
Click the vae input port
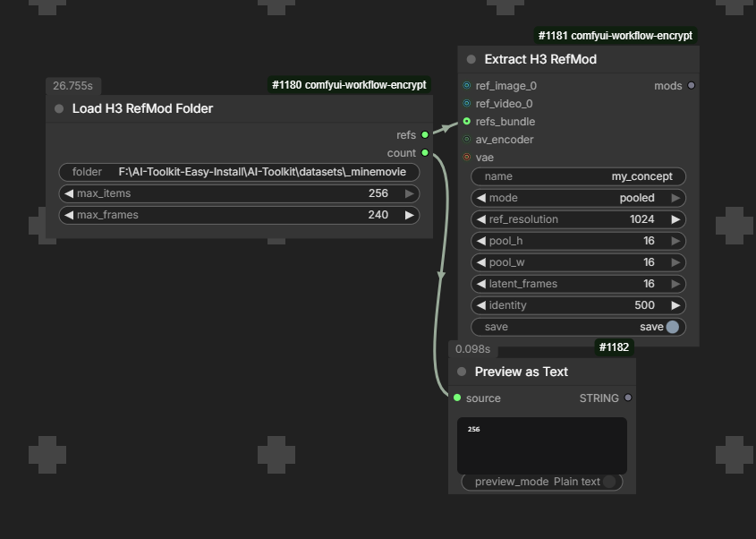tap(467, 157)
